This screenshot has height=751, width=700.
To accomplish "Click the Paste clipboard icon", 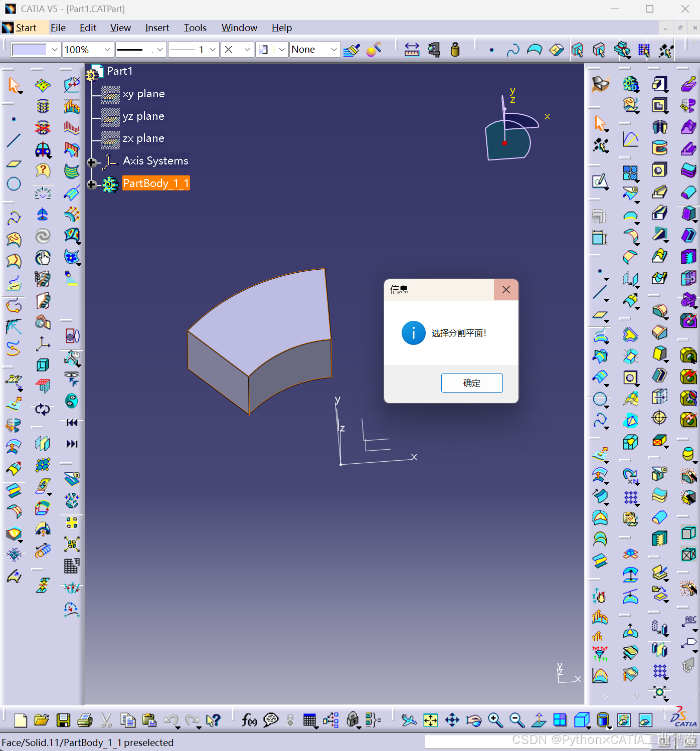I will 149,720.
